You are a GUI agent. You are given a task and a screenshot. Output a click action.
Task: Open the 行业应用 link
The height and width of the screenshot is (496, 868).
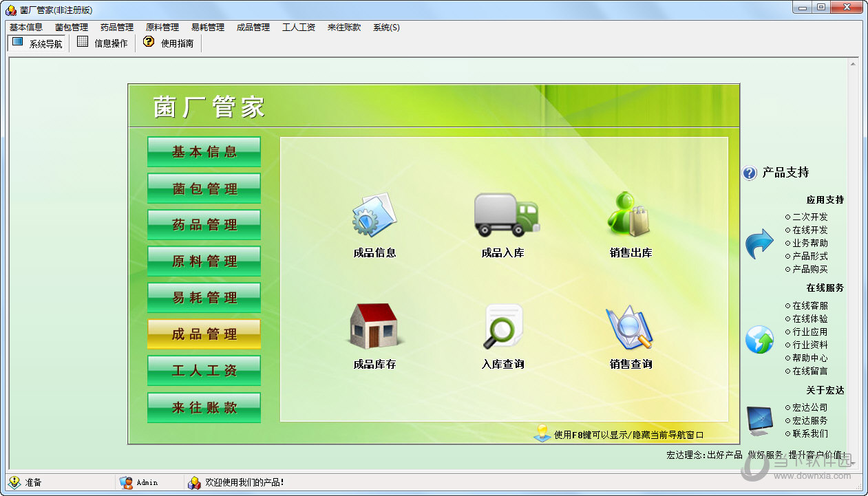810,332
